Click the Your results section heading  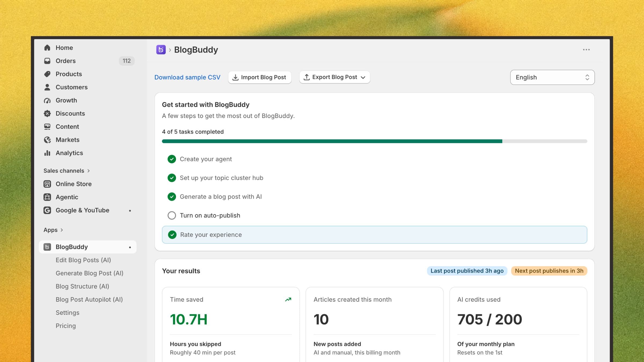point(181,271)
